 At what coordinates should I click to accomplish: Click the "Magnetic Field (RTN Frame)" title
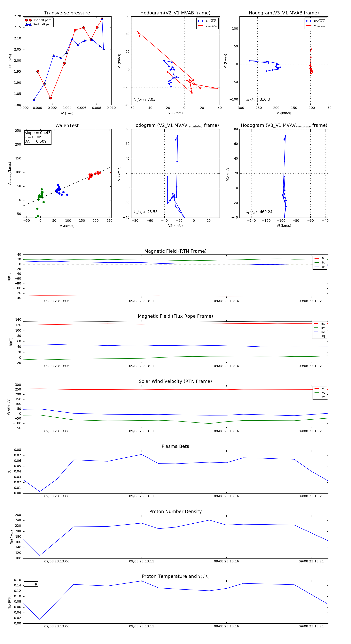coord(175,251)
